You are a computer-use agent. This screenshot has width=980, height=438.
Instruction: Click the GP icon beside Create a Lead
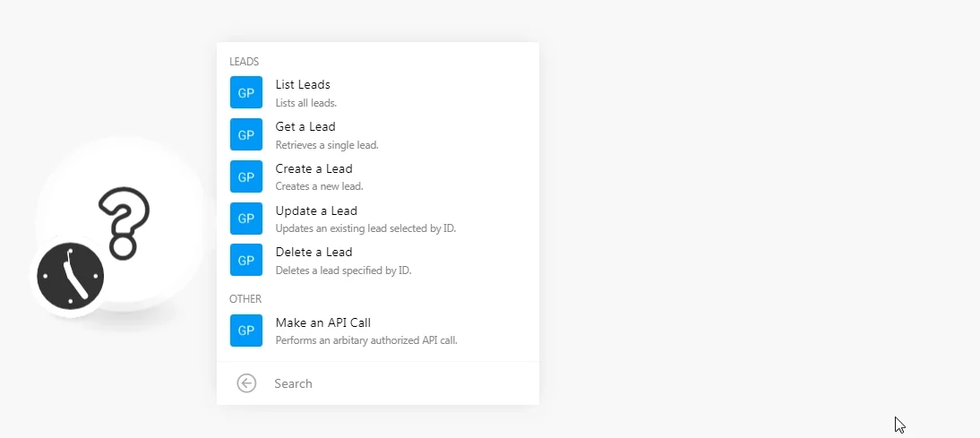pyautogui.click(x=246, y=176)
